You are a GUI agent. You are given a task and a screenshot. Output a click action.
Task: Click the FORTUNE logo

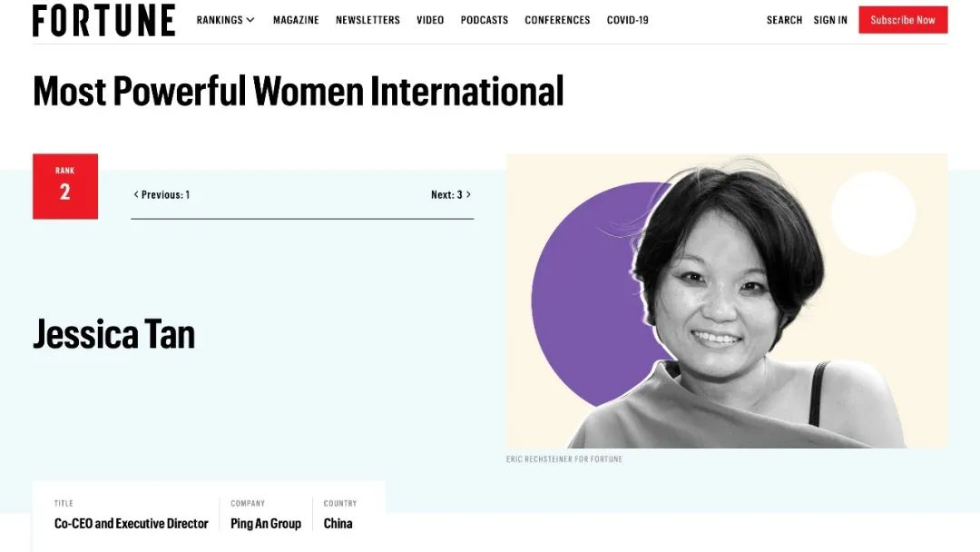coord(103,20)
